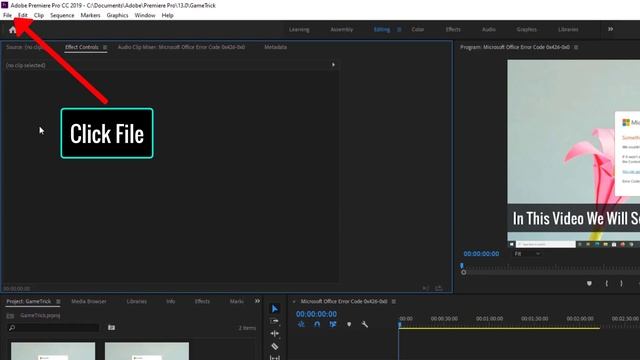The width and height of the screenshot is (640, 360).
Task: Switch to the Audio workspace
Action: [489, 29]
